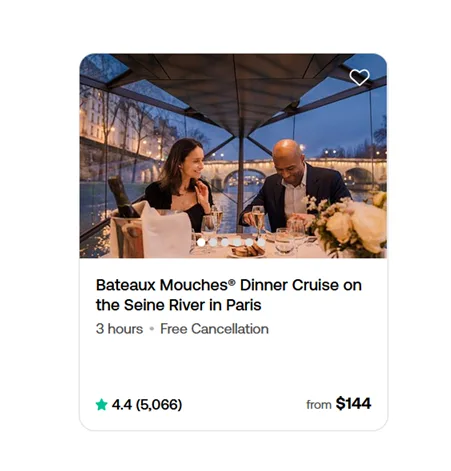Screen dimensions: 451x471
Task: Show the third carousel photo dot
Action: pos(225,242)
